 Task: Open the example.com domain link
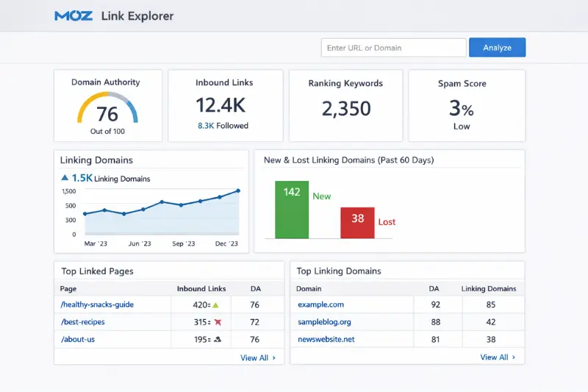point(320,304)
